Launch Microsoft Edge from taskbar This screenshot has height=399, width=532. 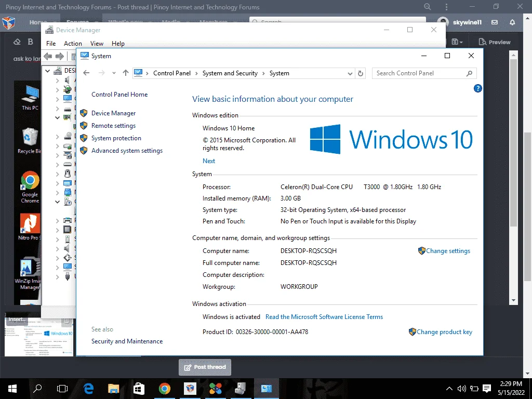click(x=88, y=389)
